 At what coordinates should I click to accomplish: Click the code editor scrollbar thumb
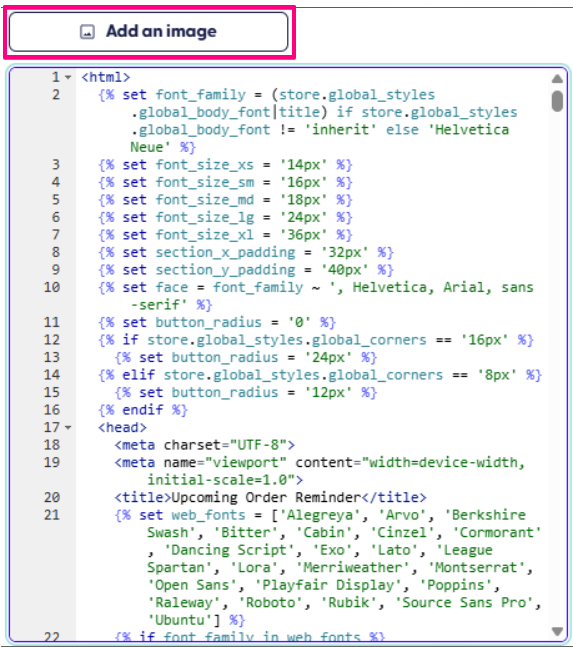(x=557, y=101)
